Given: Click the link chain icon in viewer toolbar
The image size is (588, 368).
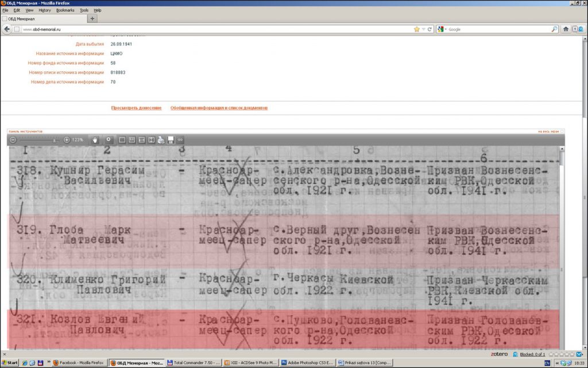Looking at the screenshot, I should pyautogui.click(x=180, y=140).
